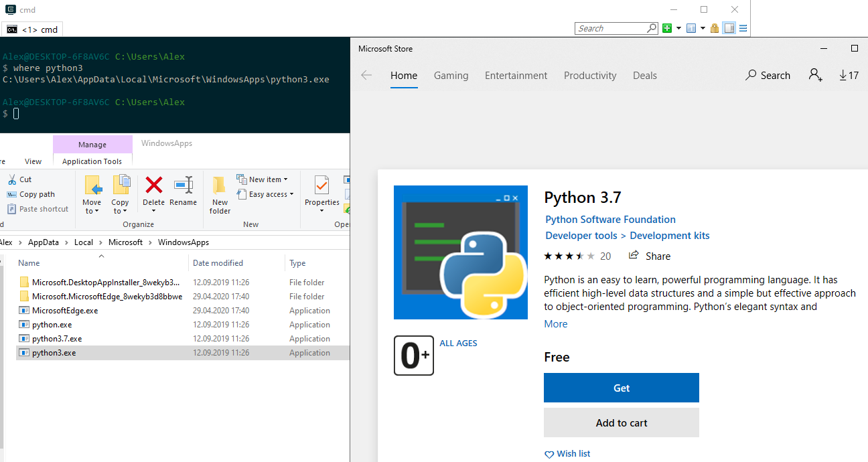Click the Python logo app thumbnail
The height and width of the screenshot is (462, 868).
tap(461, 252)
